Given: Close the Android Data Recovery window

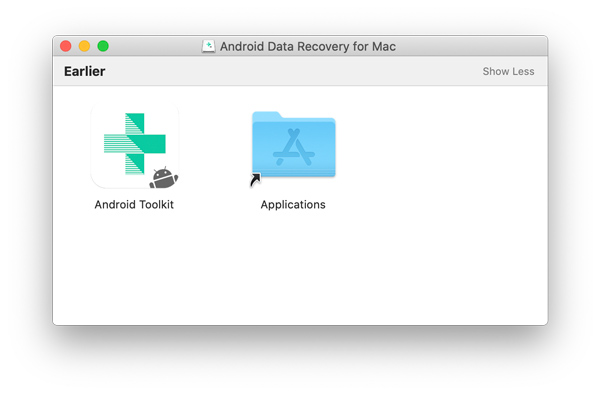Looking at the screenshot, I should click(66, 46).
